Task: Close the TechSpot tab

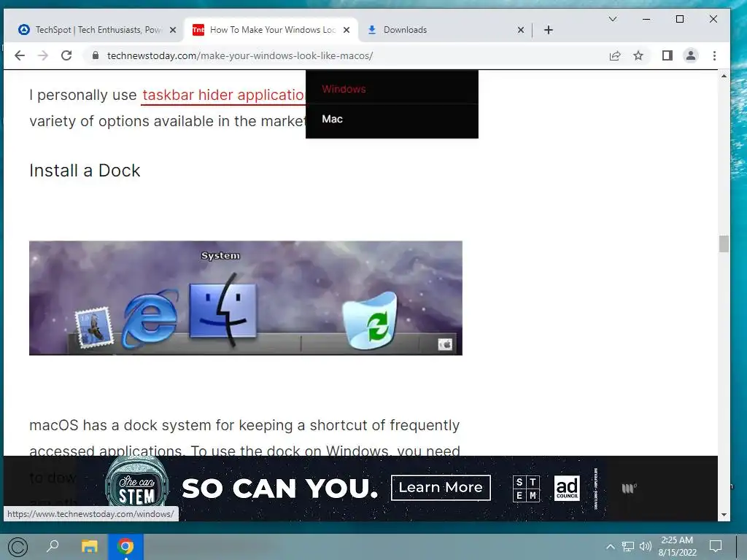Action: 173,30
